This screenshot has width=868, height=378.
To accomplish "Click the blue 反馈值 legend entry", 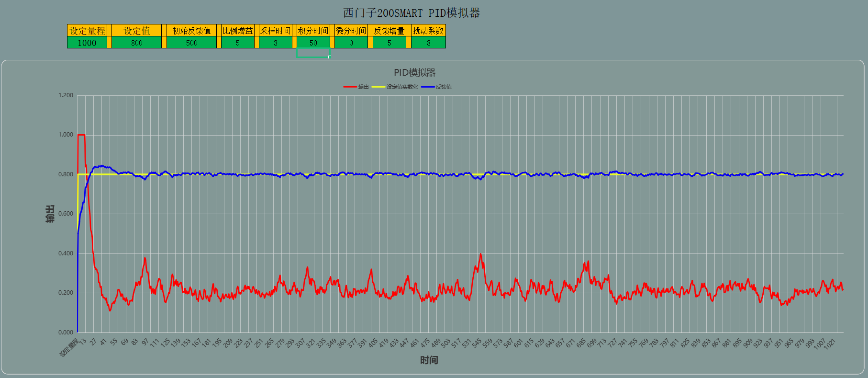I will [437, 87].
